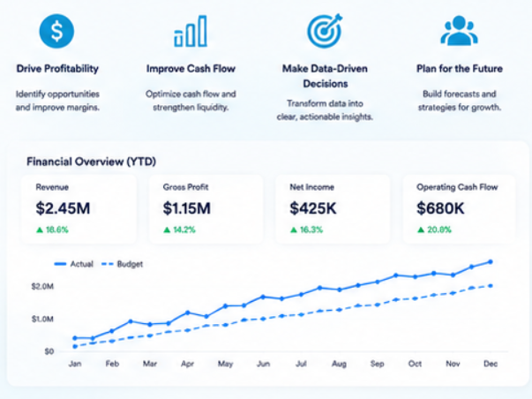Click the text 'Identify opportunities and improve margins.'
Screen dimensions: 532x399
tap(57, 101)
